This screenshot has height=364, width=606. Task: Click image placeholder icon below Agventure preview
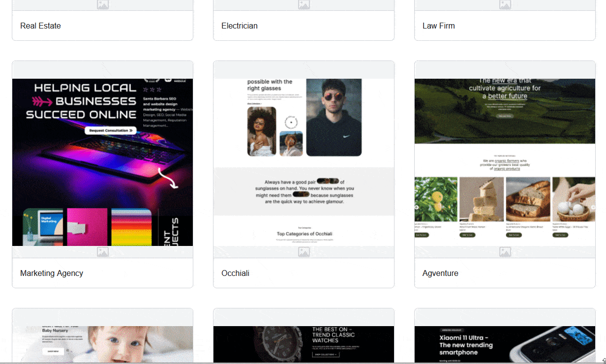tap(505, 252)
